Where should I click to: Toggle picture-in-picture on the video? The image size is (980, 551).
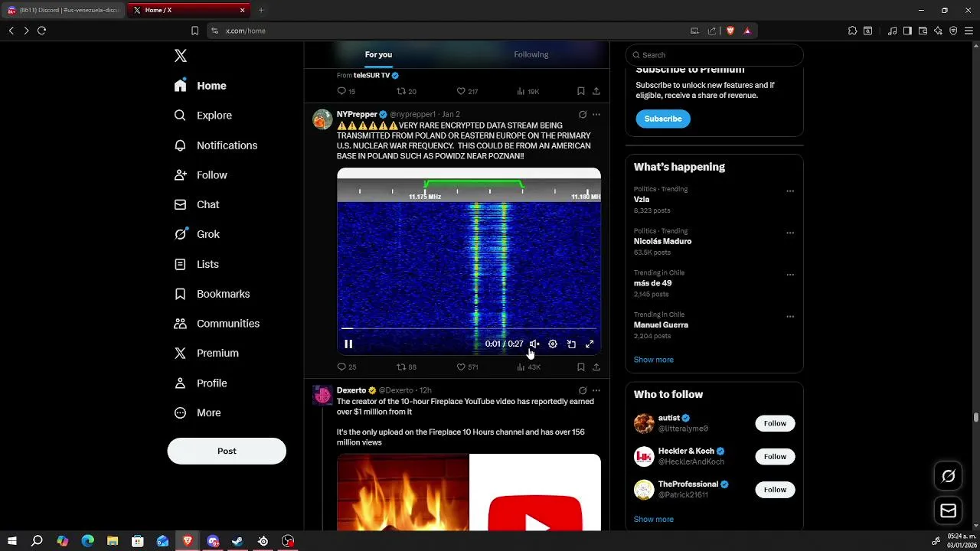click(571, 344)
